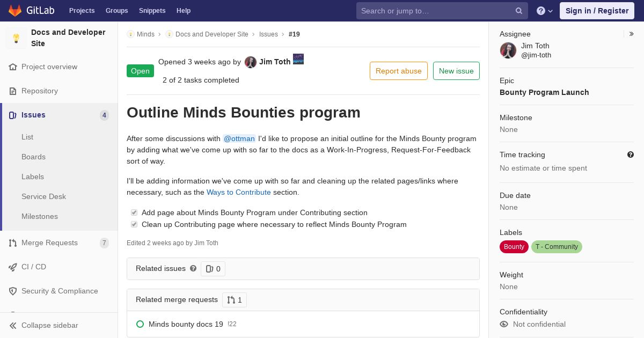Click the Docs and Developer Site lightbulb avatar
The height and width of the screenshot is (338, 644).
[x=16, y=38]
